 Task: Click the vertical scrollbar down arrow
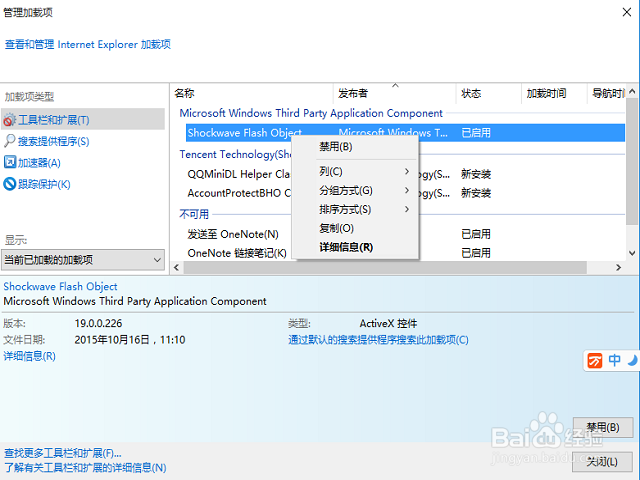click(x=632, y=253)
